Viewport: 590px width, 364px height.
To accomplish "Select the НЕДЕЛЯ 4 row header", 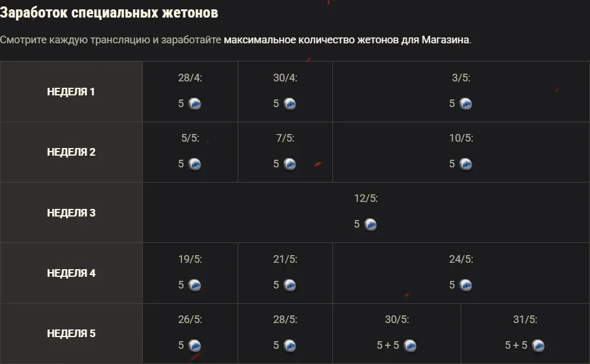I will pos(71,273).
